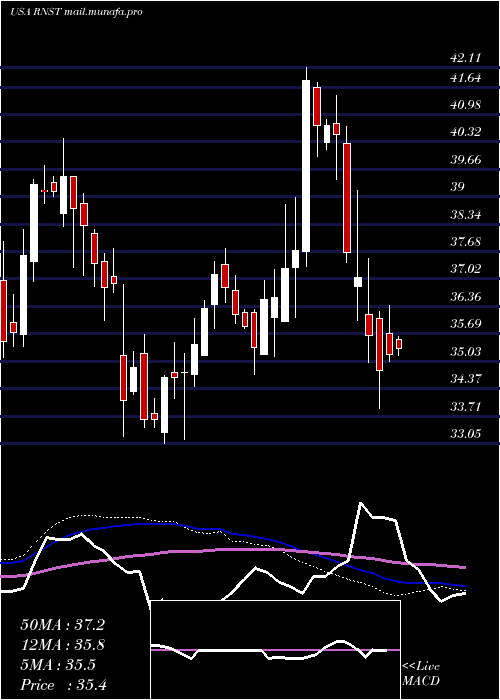Click the 42.11 price level label
The width and height of the screenshot is (500, 700).
[466, 58]
